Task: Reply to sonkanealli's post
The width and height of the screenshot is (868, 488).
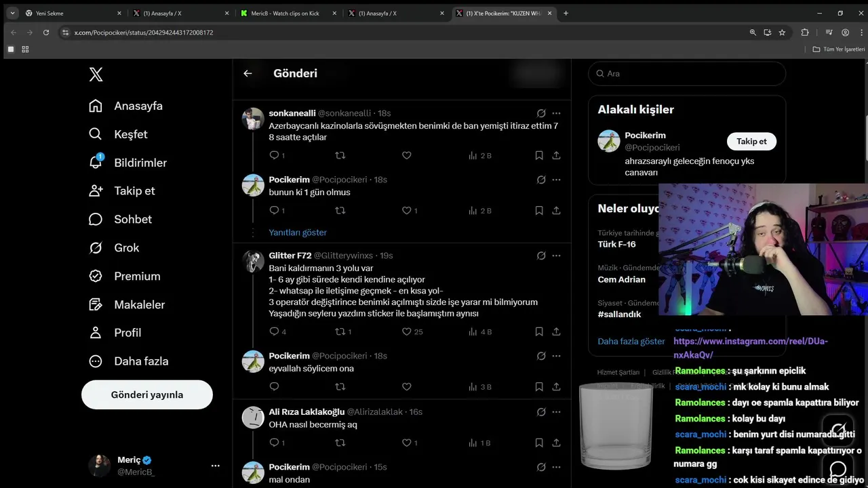Action: 274,155
